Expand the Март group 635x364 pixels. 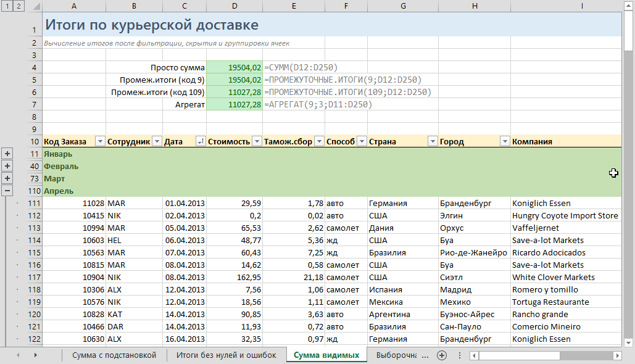[7, 178]
